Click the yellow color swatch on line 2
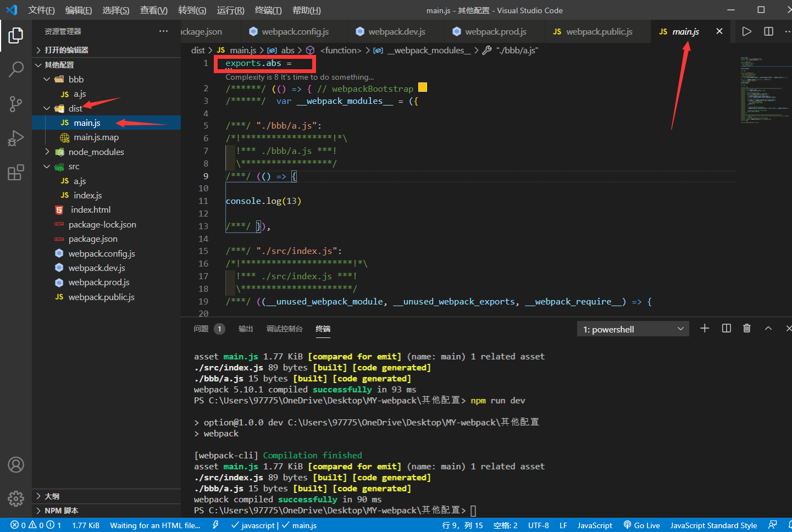792x532 pixels. 423,87
